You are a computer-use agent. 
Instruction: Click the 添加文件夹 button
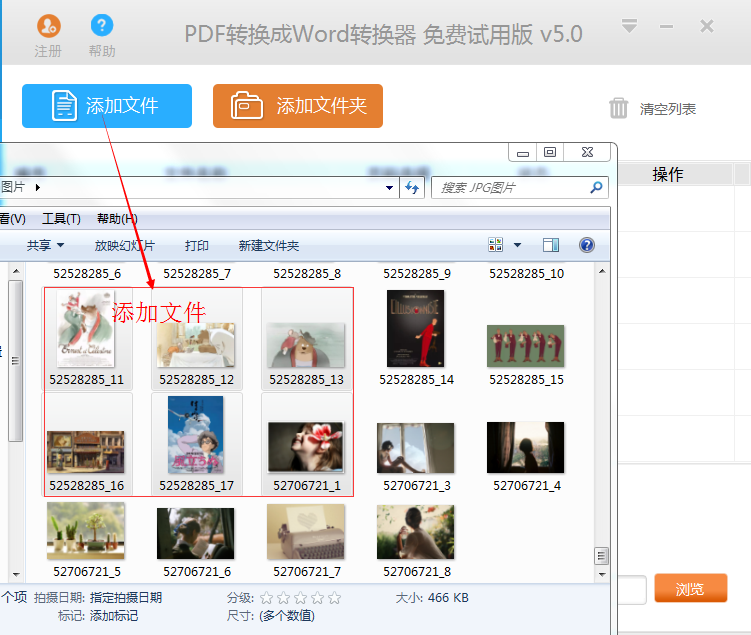298,106
